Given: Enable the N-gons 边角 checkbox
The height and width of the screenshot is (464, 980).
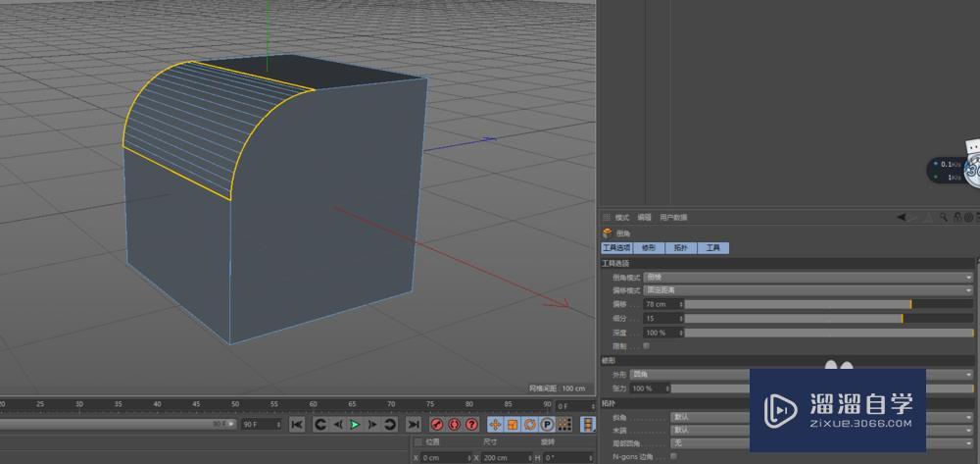Looking at the screenshot, I should pyautogui.click(x=673, y=456).
